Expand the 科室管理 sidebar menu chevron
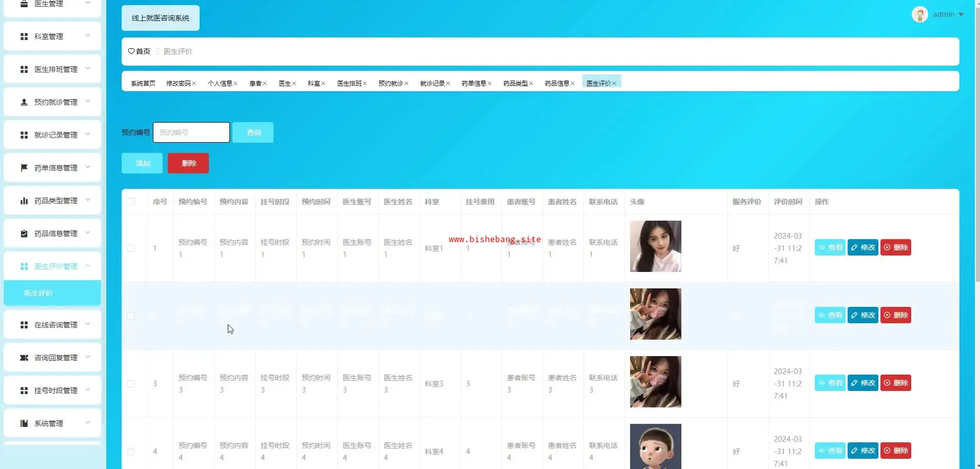The width and height of the screenshot is (980, 469). (x=88, y=36)
